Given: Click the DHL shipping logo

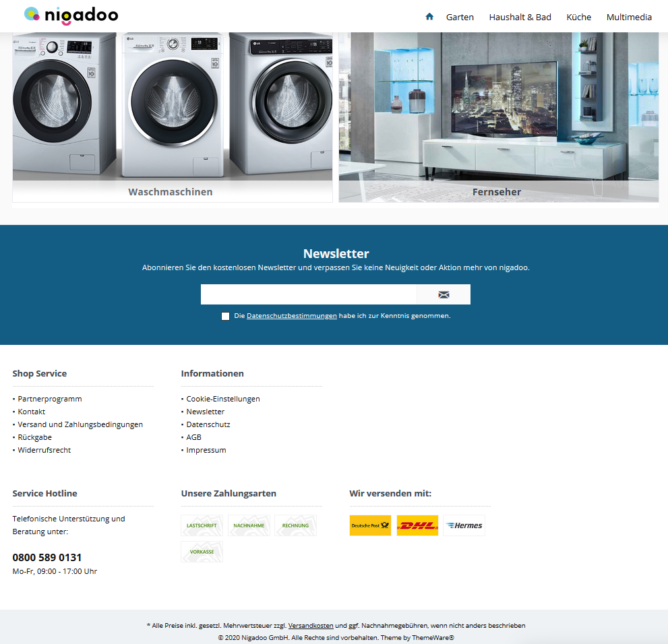Looking at the screenshot, I should point(417,525).
